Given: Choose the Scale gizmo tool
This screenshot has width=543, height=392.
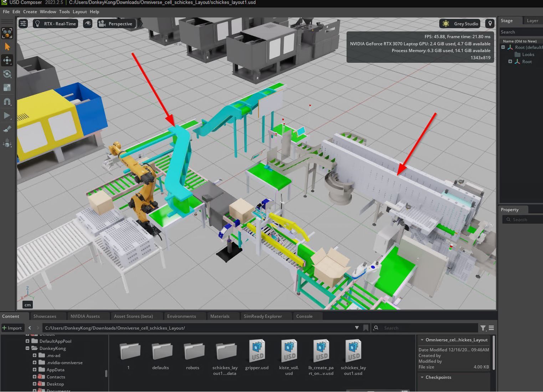Looking at the screenshot, I should pos(7,87).
